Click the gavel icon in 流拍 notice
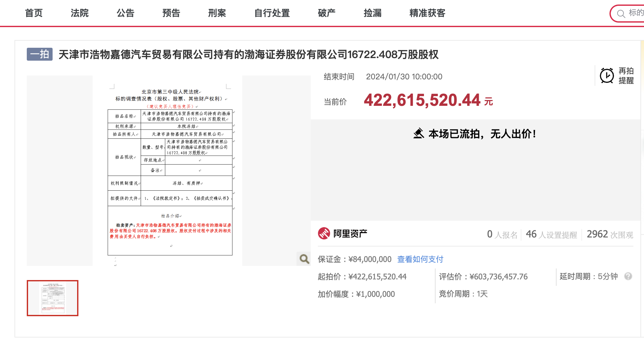The height and width of the screenshot is (342, 644). click(x=418, y=133)
